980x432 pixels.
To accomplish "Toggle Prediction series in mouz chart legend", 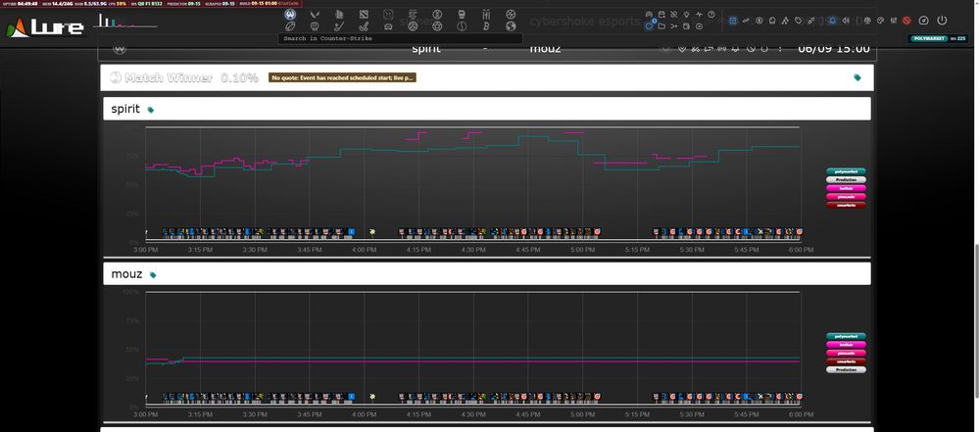I will coord(846,369).
